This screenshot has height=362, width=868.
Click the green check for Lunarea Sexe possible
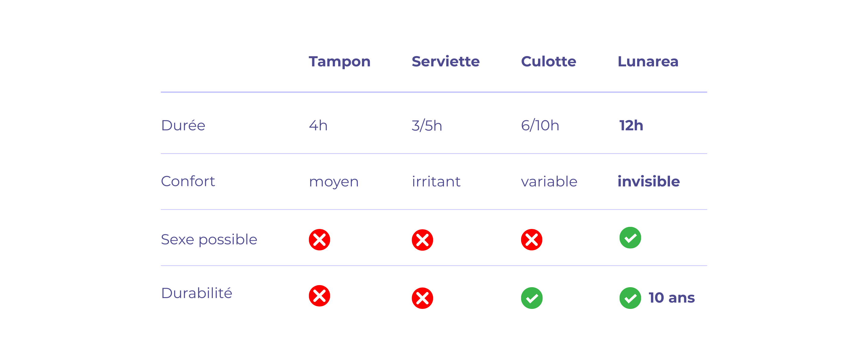coord(630,237)
